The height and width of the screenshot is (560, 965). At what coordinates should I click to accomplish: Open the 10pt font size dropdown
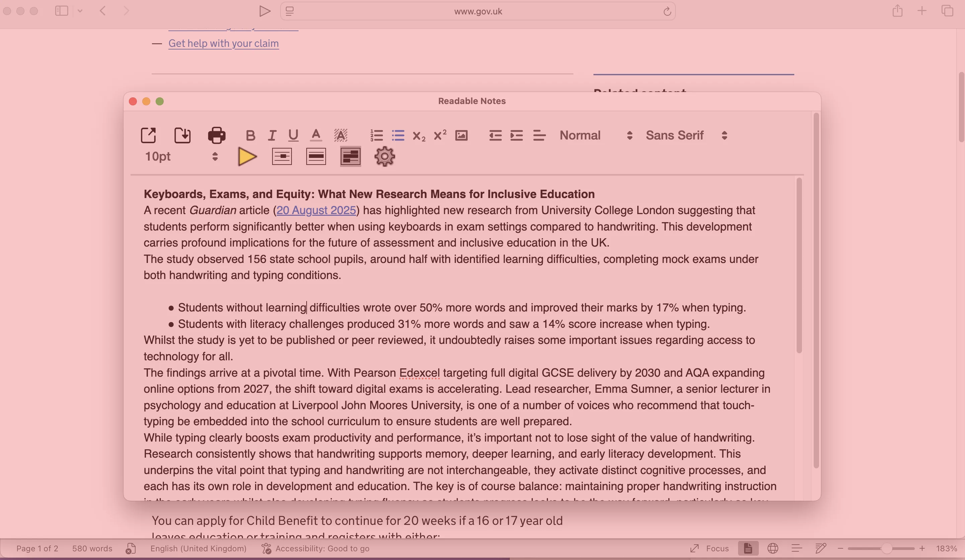[x=181, y=157]
